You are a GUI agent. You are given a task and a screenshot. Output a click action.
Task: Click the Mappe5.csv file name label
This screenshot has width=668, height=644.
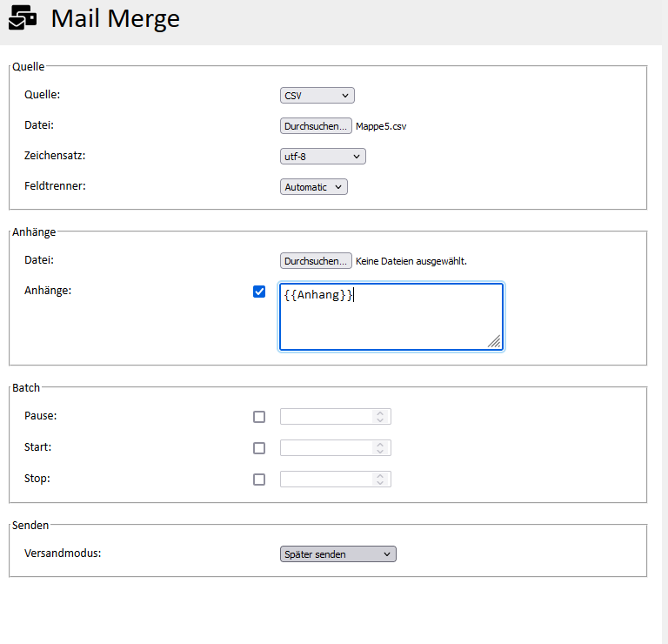tap(381, 127)
